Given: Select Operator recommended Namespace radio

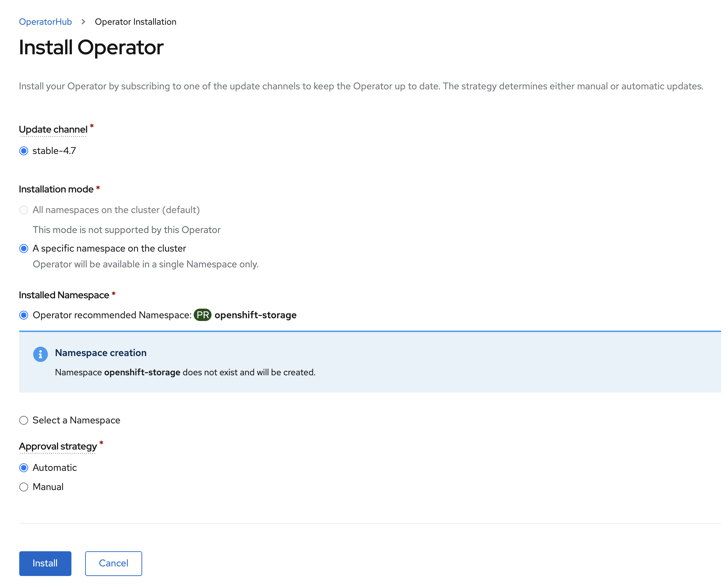Looking at the screenshot, I should (24, 315).
